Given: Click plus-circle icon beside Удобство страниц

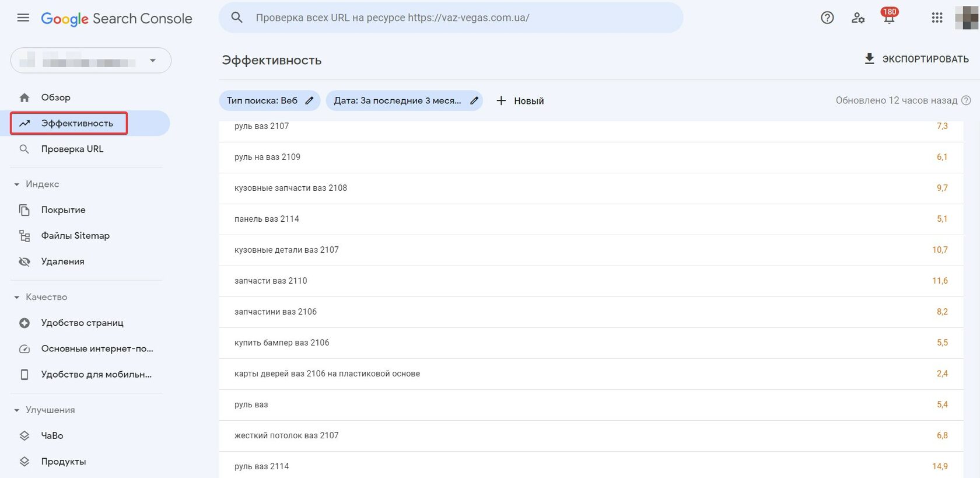Looking at the screenshot, I should pyautogui.click(x=24, y=323).
